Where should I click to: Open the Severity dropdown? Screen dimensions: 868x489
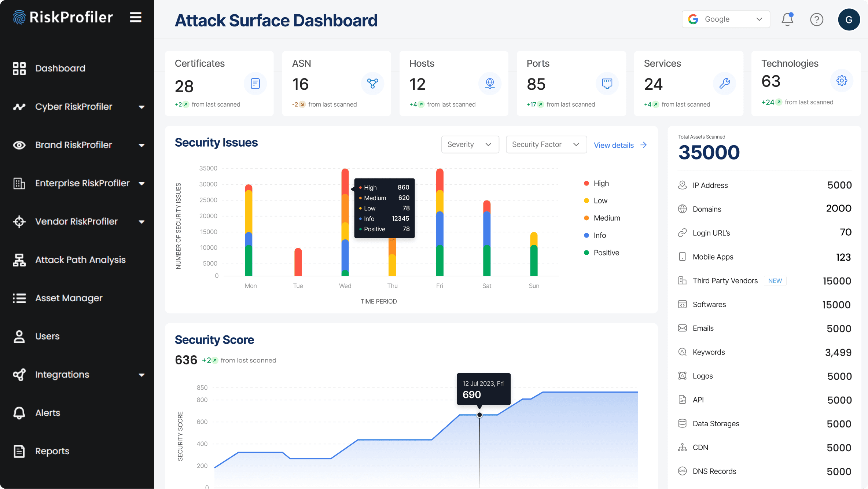click(470, 144)
